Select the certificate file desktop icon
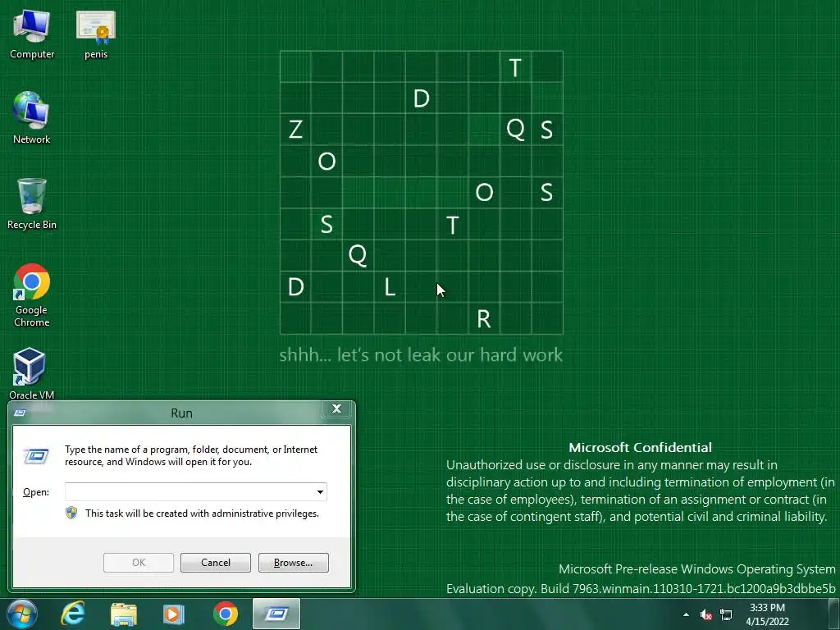The height and width of the screenshot is (630, 840). 96,34
